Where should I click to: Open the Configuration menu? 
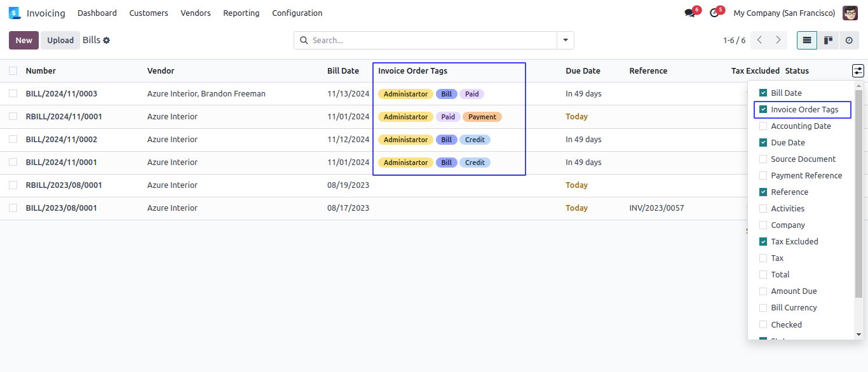pyautogui.click(x=297, y=13)
